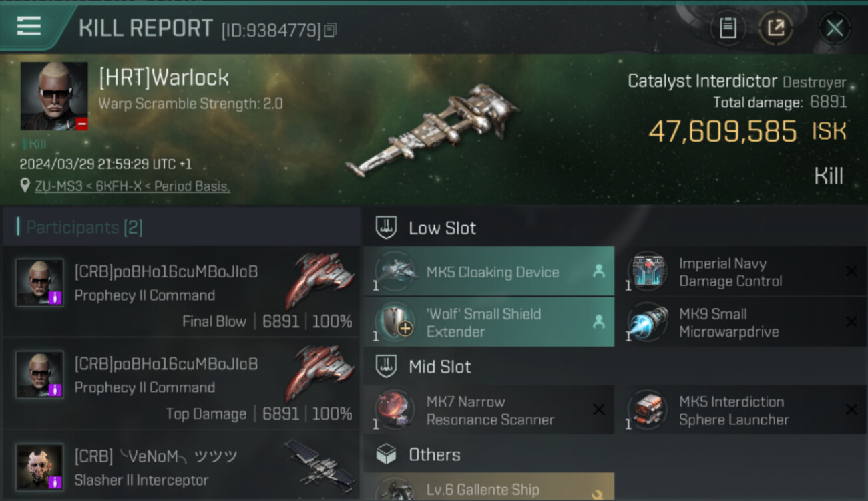Select the MK7 Narrow Resonance Scanner icon

click(x=395, y=410)
